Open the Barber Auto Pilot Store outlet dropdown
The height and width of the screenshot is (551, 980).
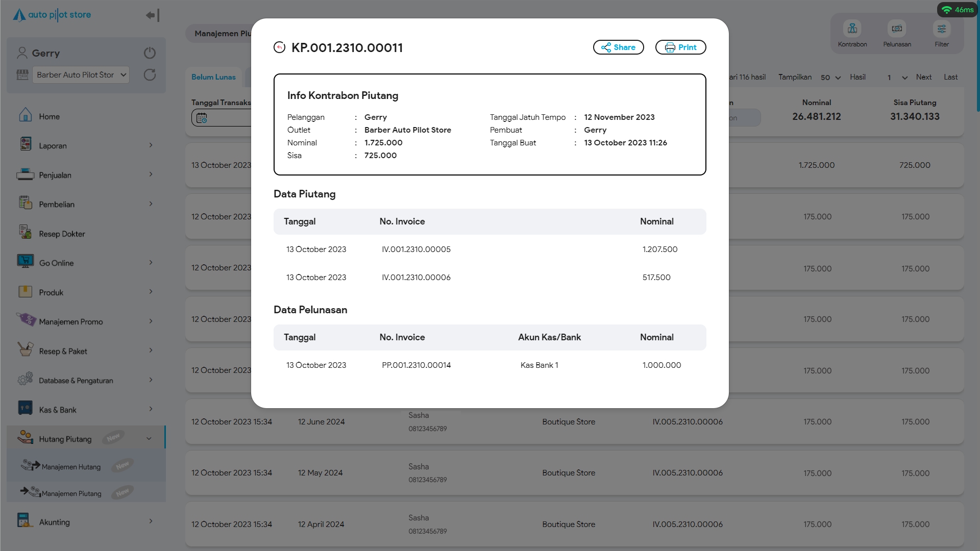click(x=81, y=75)
